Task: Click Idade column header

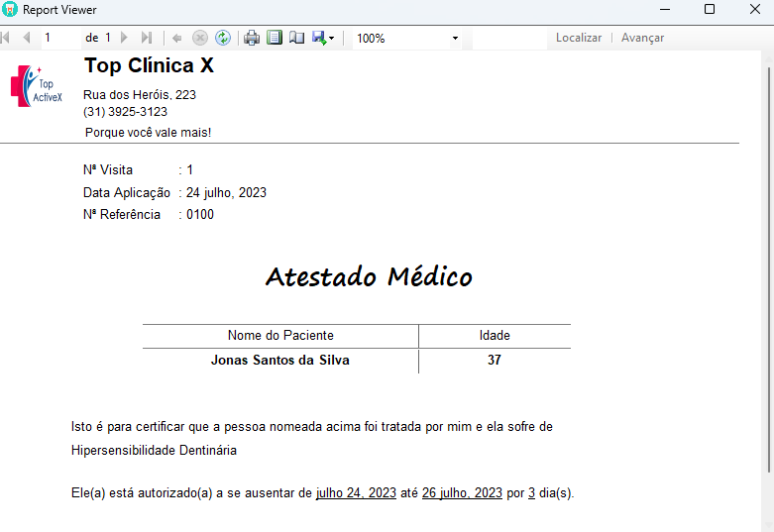Action: pos(495,336)
